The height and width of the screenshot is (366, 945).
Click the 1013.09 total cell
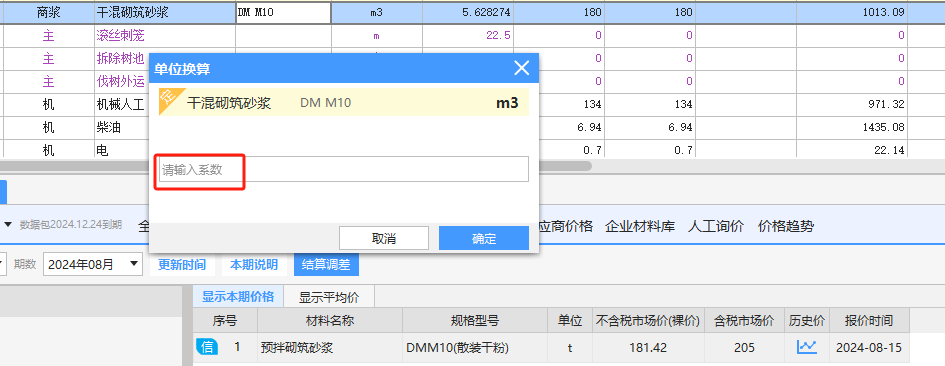[852, 12]
